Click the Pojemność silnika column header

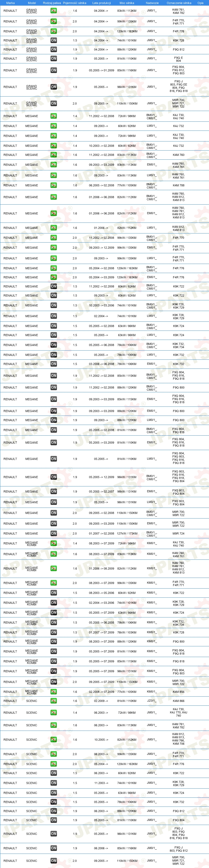coord(75,3)
